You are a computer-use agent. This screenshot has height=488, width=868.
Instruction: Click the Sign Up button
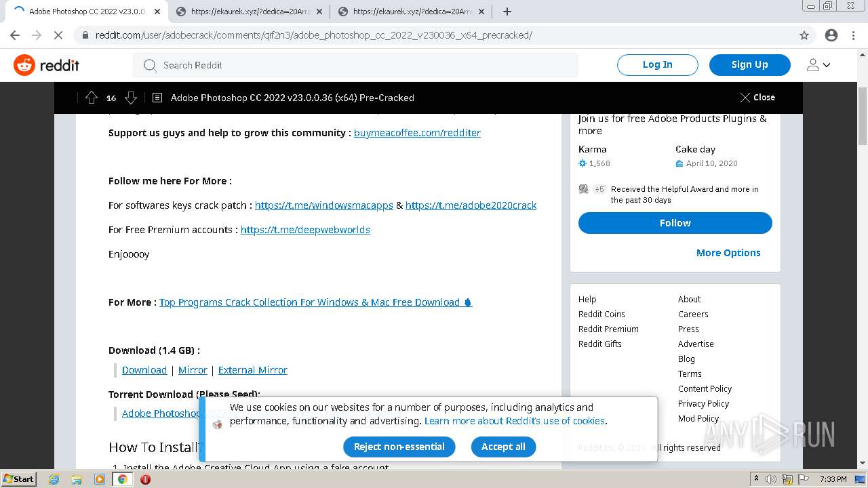pyautogui.click(x=749, y=64)
